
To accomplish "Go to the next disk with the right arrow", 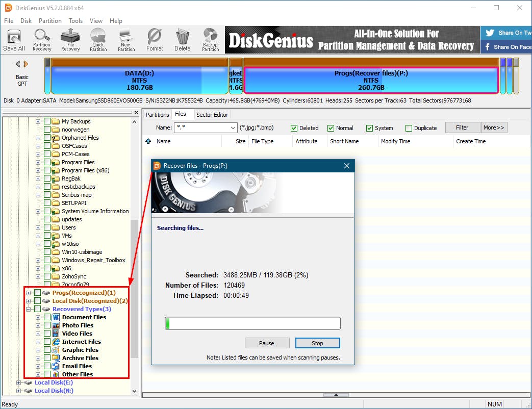I will click(x=26, y=64).
